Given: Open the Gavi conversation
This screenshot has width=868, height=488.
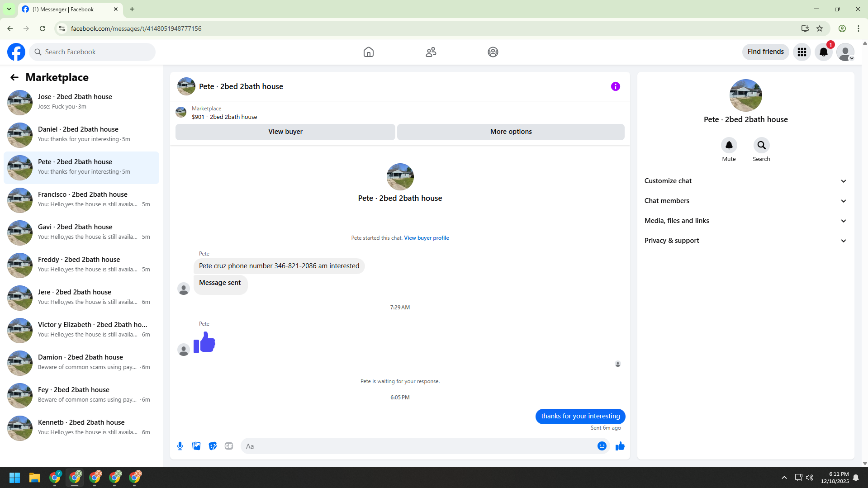Looking at the screenshot, I should coord(81,232).
